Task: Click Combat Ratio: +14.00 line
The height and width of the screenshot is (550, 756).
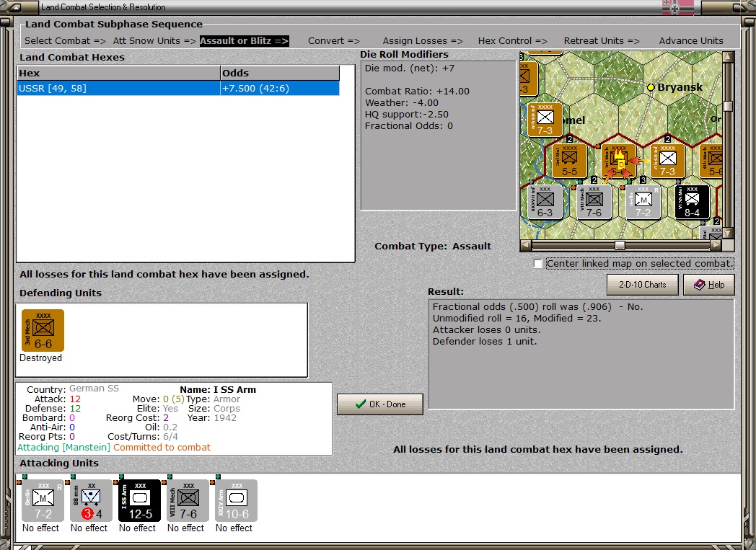Action: pyautogui.click(x=417, y=91)
